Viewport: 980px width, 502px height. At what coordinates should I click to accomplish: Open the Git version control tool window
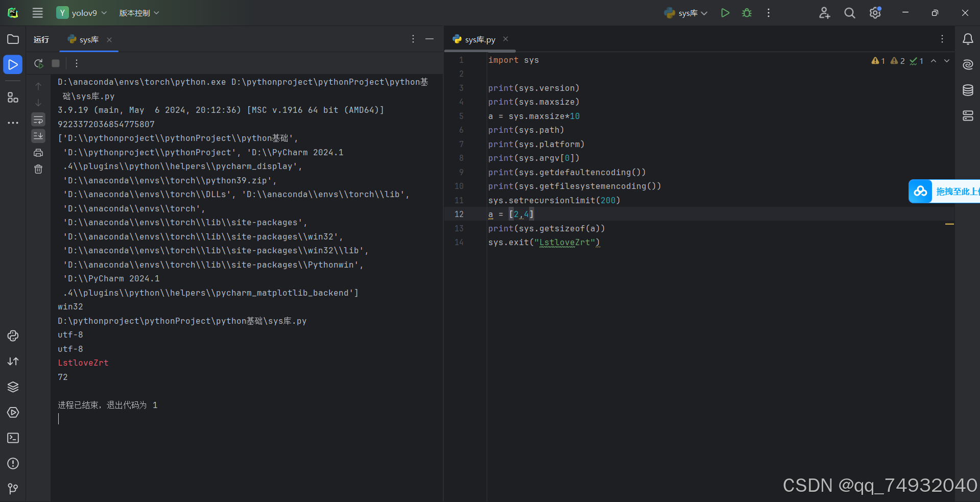pyautogui.click(x=13, y=489)
